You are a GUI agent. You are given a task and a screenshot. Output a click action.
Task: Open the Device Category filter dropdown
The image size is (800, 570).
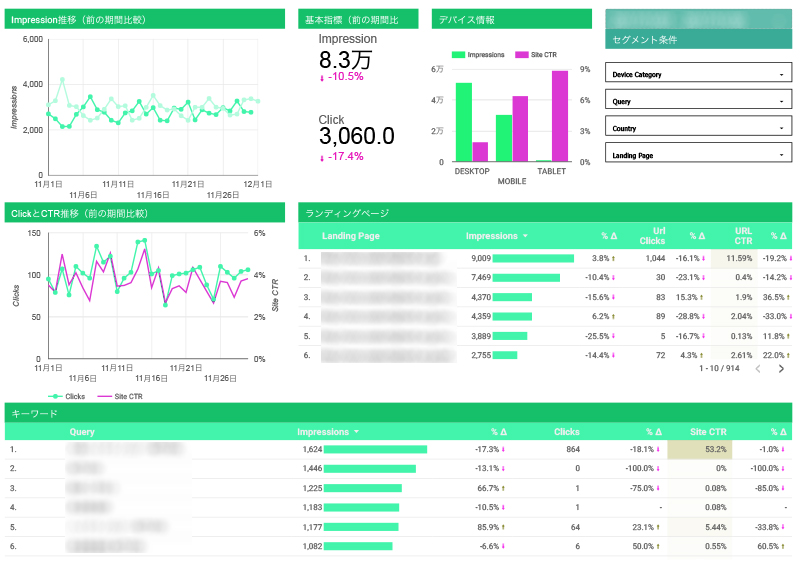click(x=698, y=74)
